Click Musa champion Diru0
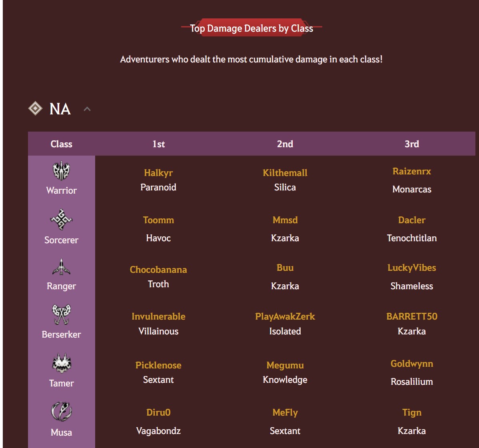This screenshot has width=479, height=448. point(158,412)
